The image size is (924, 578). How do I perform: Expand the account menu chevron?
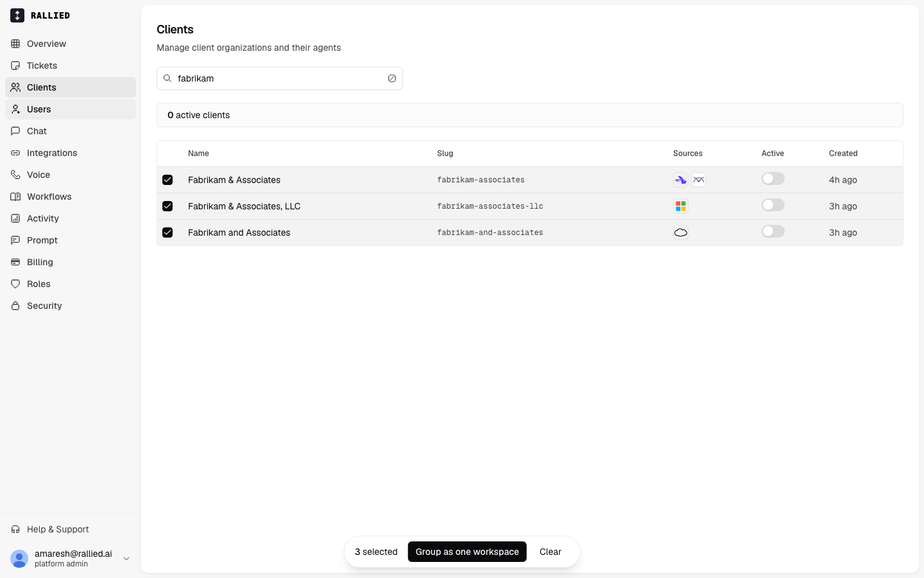coord(126,559)
